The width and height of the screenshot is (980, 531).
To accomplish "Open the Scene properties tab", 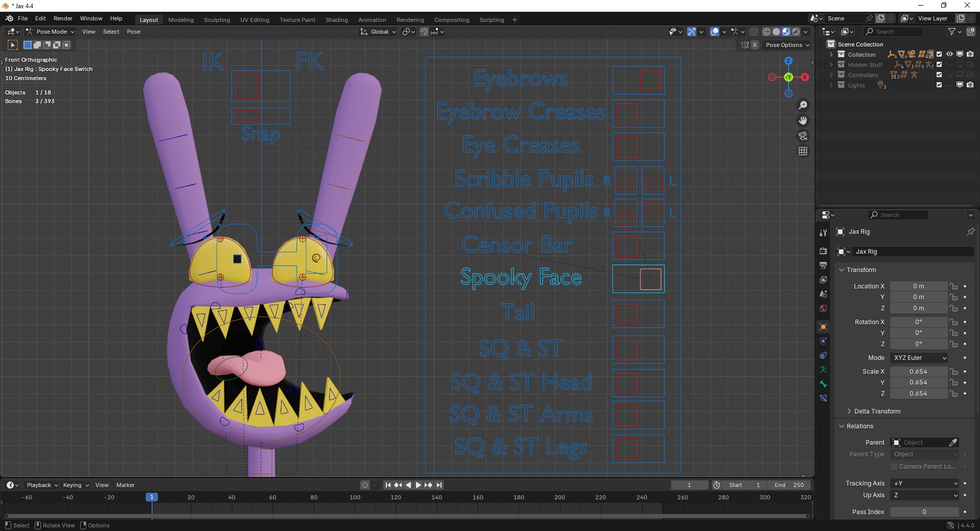I will pyautogui.click(x=823, y=294).
